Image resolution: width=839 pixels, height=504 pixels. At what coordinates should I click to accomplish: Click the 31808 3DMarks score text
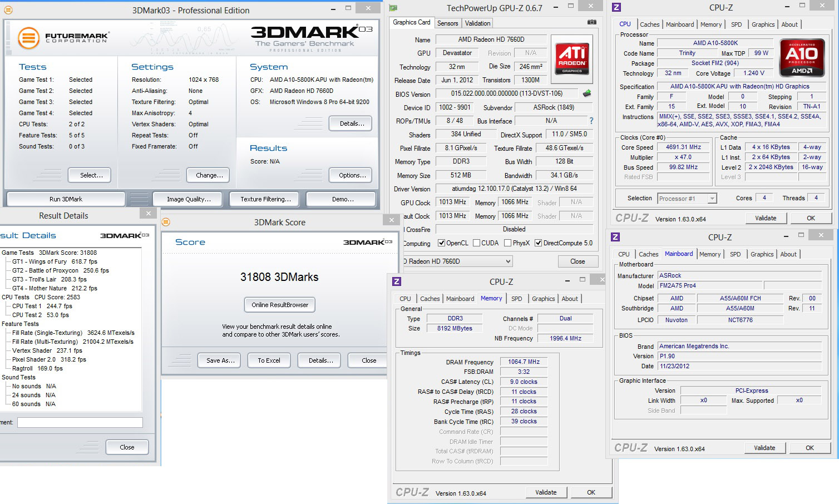[x=279, y=277]
